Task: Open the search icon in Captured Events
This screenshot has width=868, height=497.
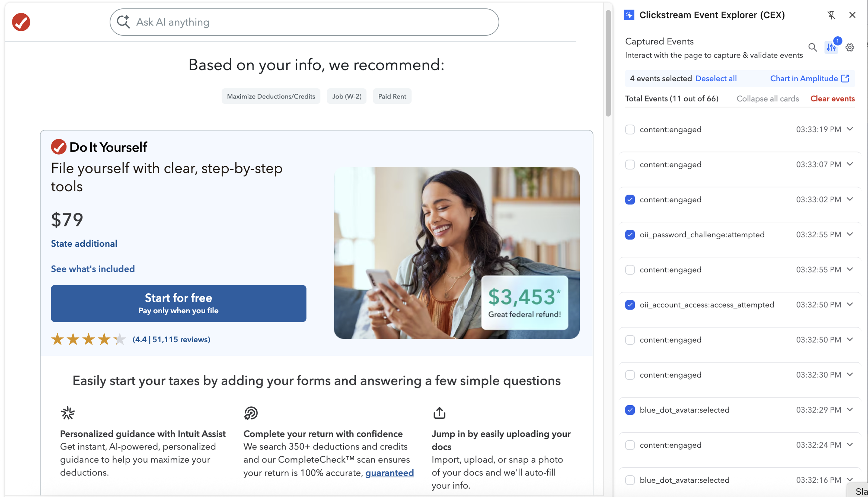Action: tap(813, 47)
